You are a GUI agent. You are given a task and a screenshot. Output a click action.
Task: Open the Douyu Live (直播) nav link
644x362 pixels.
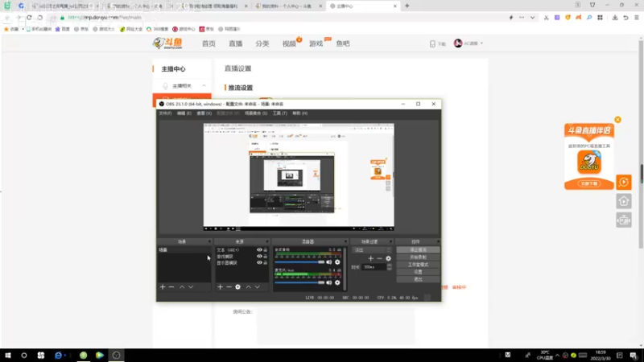click(236, 43)
